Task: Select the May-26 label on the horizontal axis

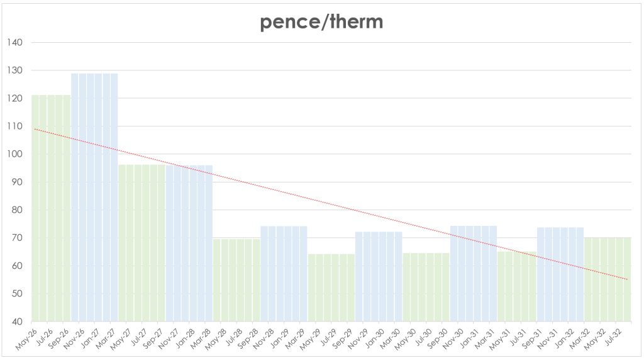Action: pos(25,334)
